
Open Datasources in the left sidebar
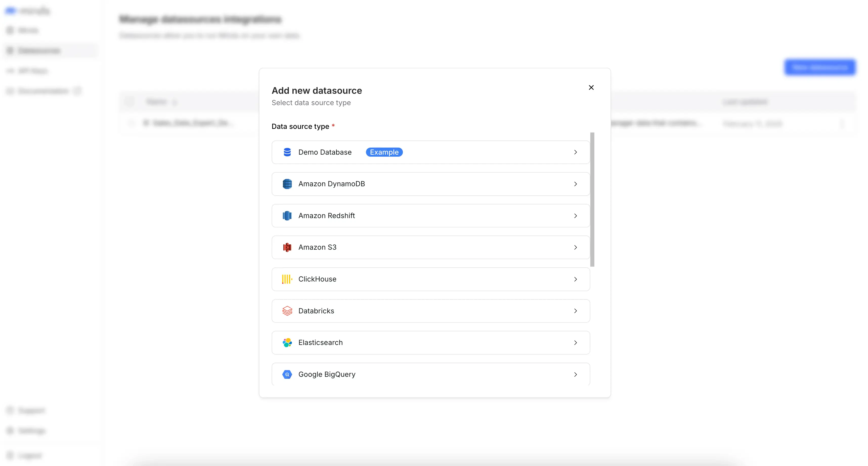pyautogui.click(x=39, y=51)
